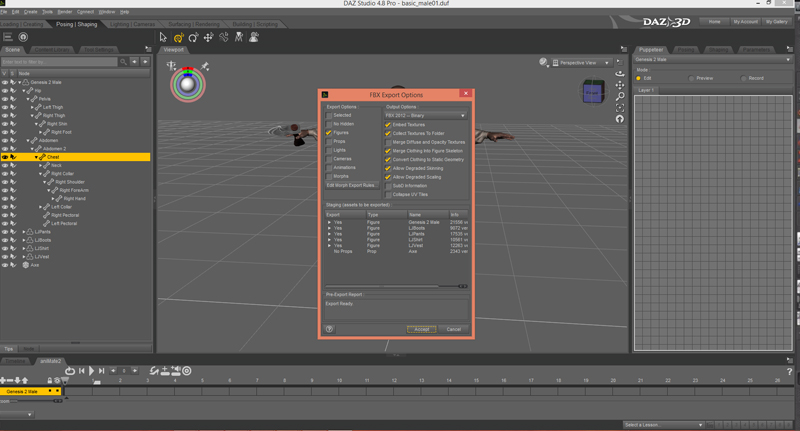Open the Select a Lesson dropdown
Image resolution: width=800 pixels, height=431 pixels.
663,424
